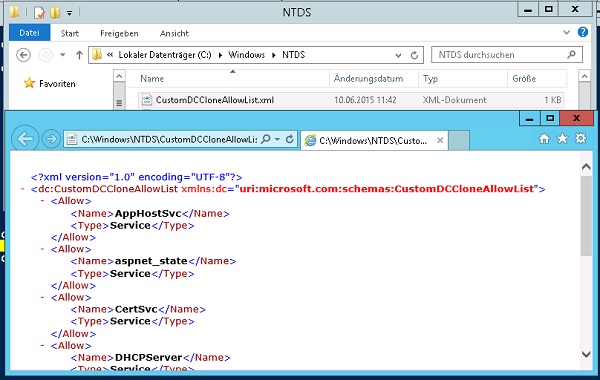Go up one folder level in Explorer
The width and height of the screenshot is (600, 380).
(79, 55)
